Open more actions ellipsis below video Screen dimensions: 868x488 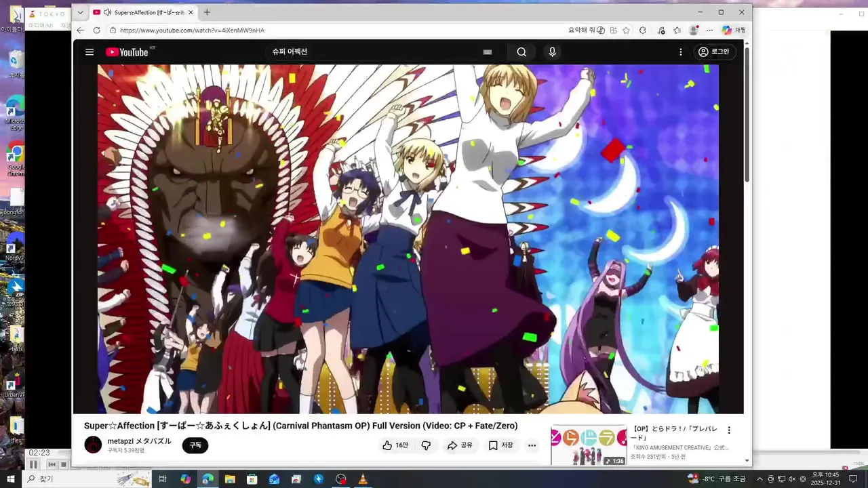(532, 445)
